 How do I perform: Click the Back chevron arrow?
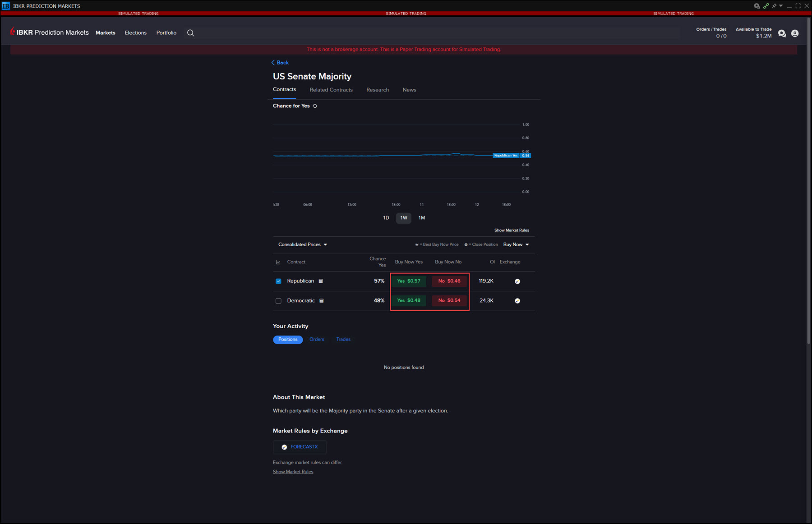point(273,63)
